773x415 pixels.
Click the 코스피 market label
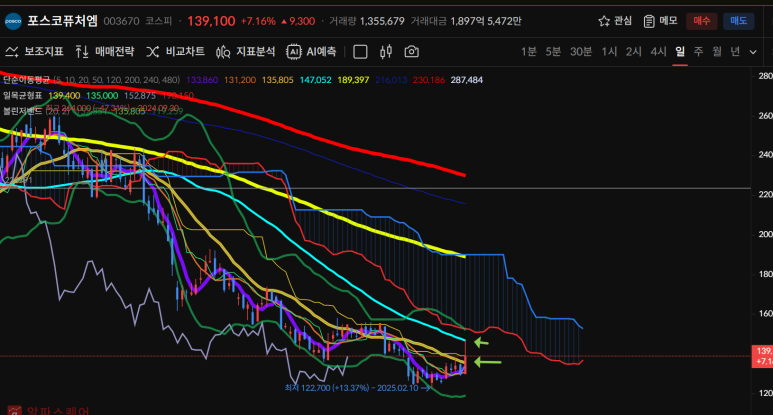[158, 21]
